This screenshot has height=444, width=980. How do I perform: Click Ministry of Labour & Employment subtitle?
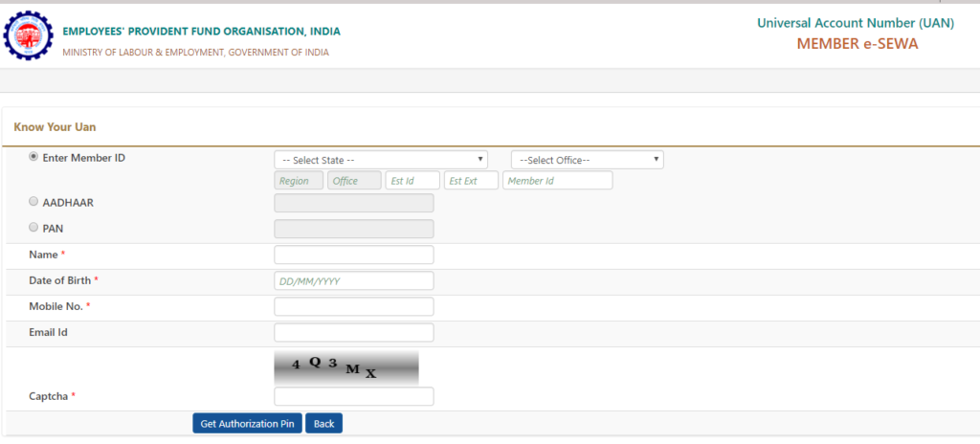[195, 53]
